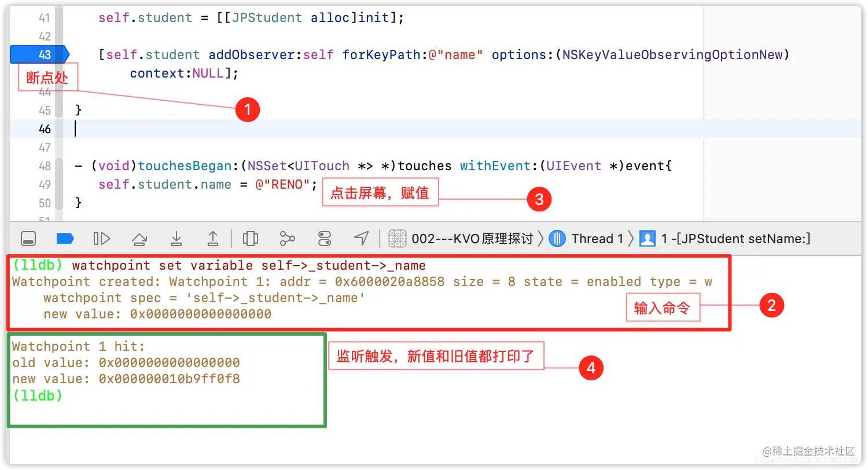Step into the current call

(x=176, y=238)
